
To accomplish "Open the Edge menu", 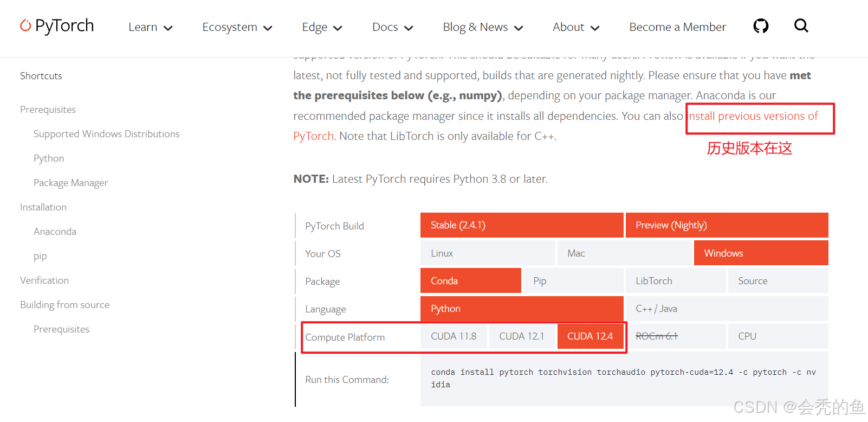I will [x=315, y=27].
